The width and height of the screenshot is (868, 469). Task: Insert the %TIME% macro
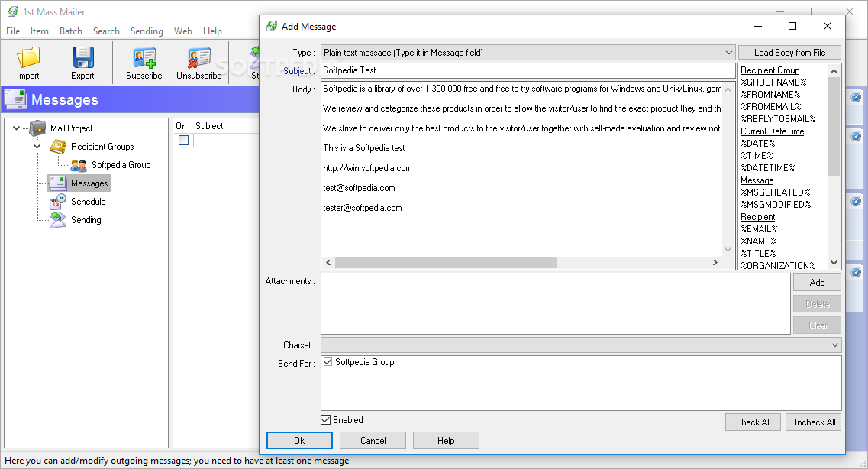(757, 156)
